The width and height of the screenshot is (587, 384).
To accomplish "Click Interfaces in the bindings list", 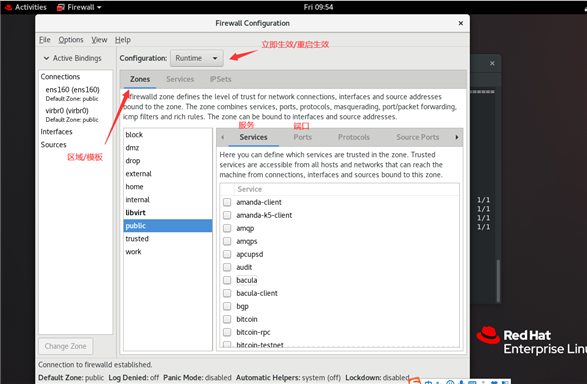I will (x=57, y=132).
